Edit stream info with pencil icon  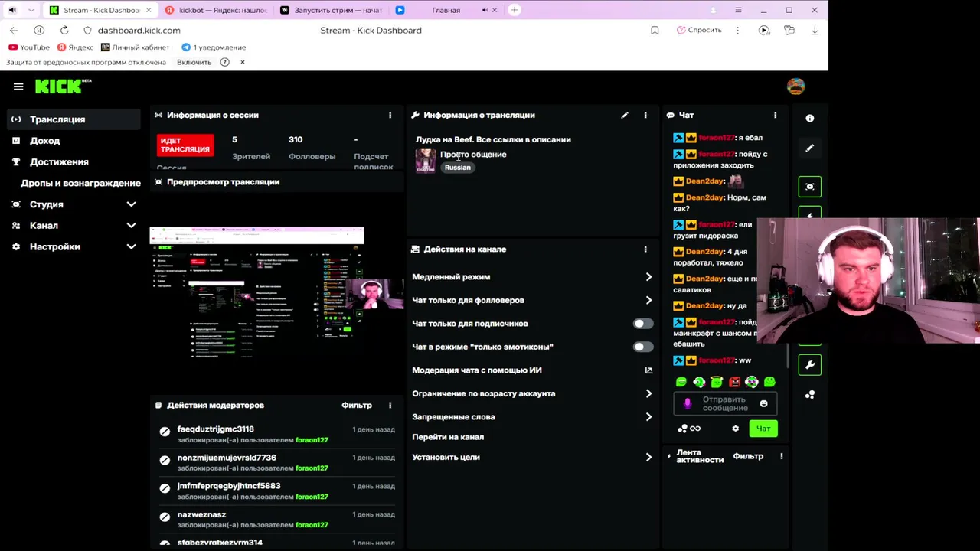coord(624,116)
